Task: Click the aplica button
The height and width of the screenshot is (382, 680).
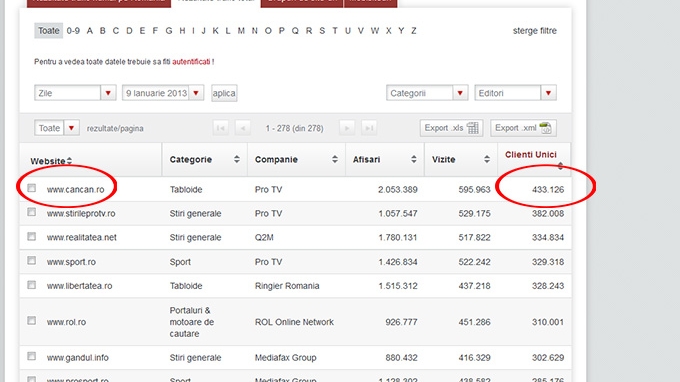Action: click(224, 93)
